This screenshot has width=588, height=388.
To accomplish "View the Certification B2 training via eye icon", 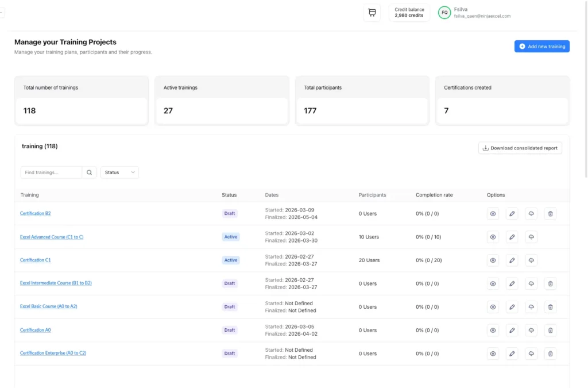I will click(x=493, y=214).
